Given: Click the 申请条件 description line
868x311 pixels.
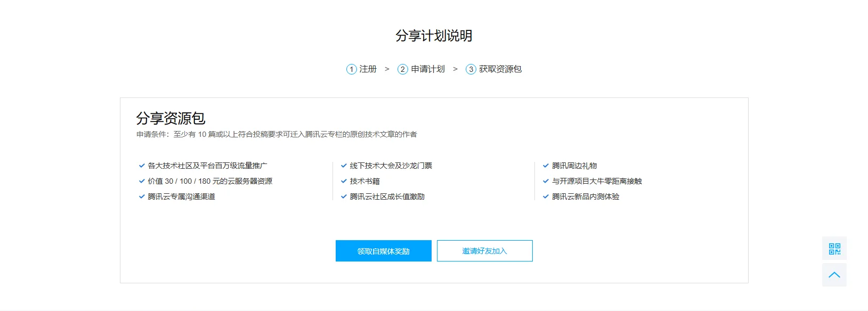Looking at the screenshot, I should click(277, 134).
